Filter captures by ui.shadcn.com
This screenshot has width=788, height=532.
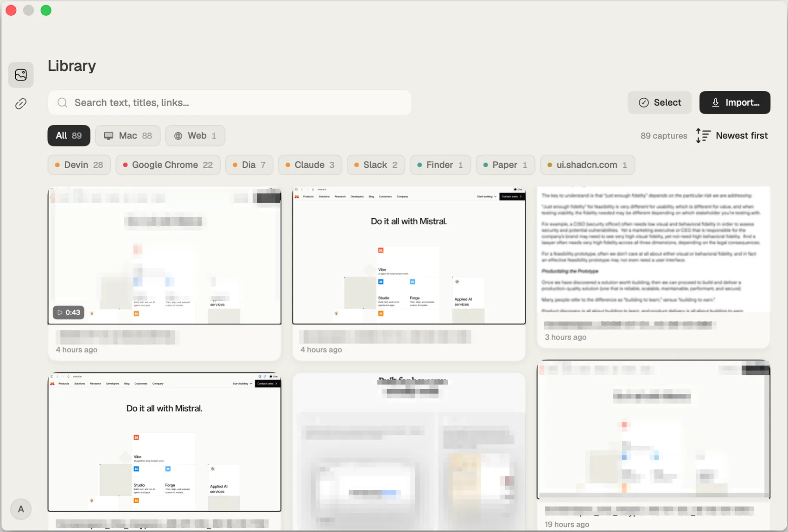[x=587, y=165]
